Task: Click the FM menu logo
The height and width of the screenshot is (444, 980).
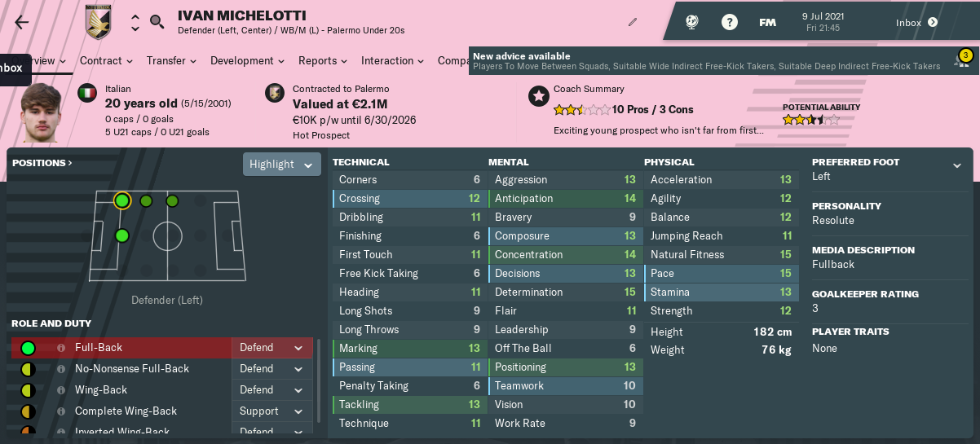Action: [767, 22]
